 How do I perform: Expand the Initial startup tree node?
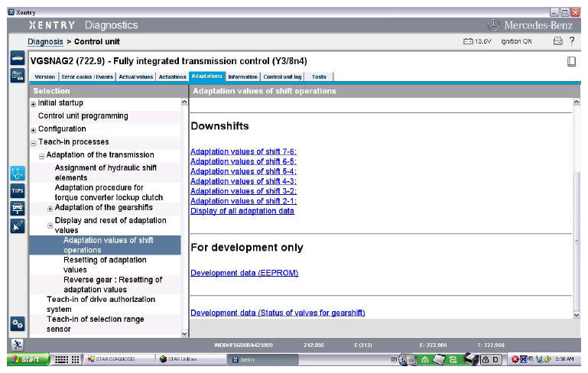tap(33, 104)
